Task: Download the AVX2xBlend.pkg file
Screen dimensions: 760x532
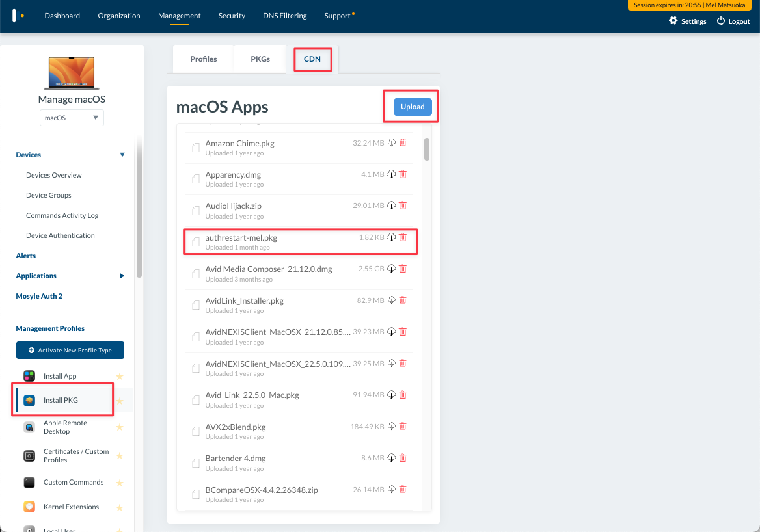Action: click(x=392, y=426)
